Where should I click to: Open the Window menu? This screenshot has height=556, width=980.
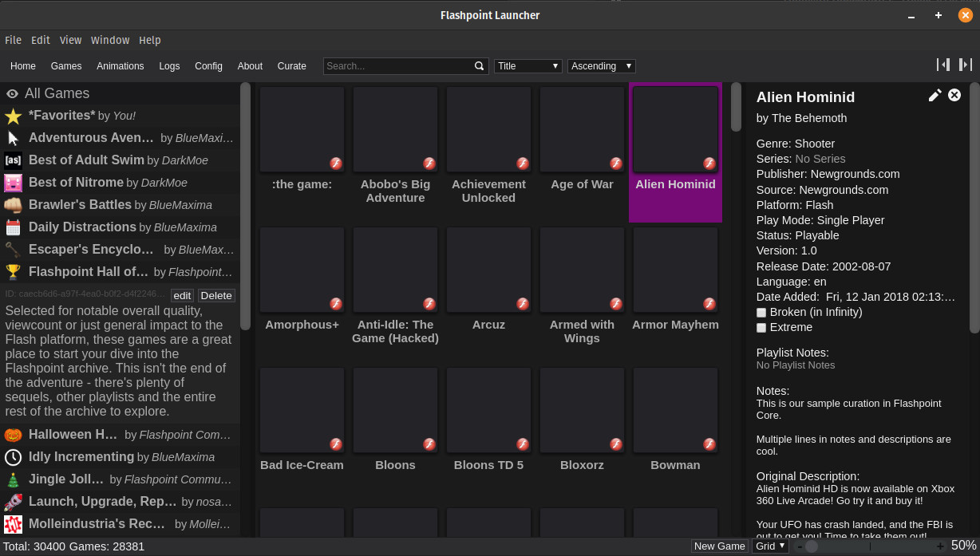pos(110,40)
